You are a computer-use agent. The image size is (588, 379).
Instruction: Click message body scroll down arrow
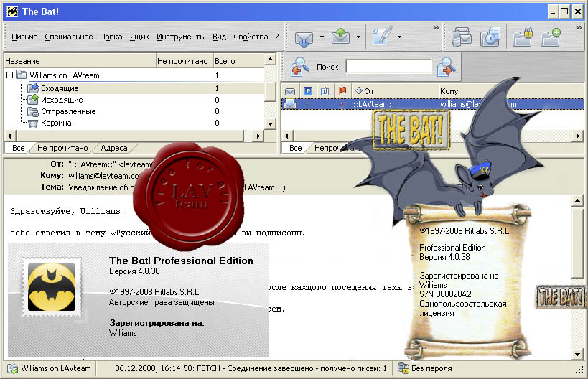click(x=577, y=354)
